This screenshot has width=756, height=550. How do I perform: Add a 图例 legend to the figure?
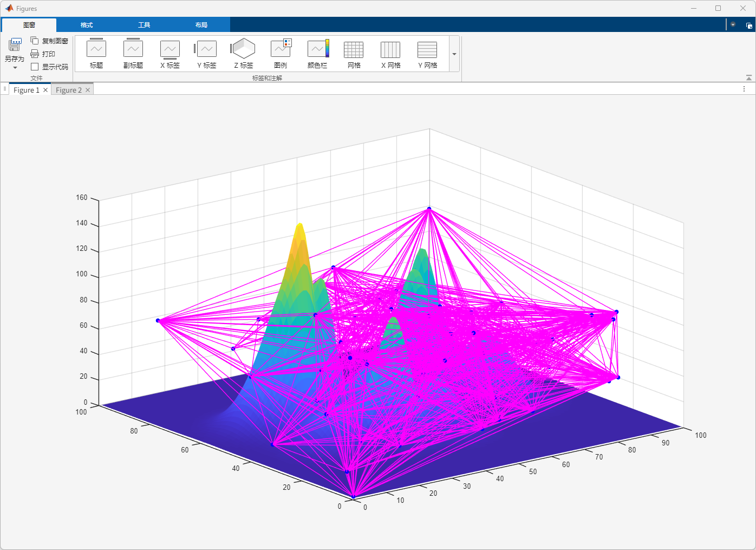point(281,49)
